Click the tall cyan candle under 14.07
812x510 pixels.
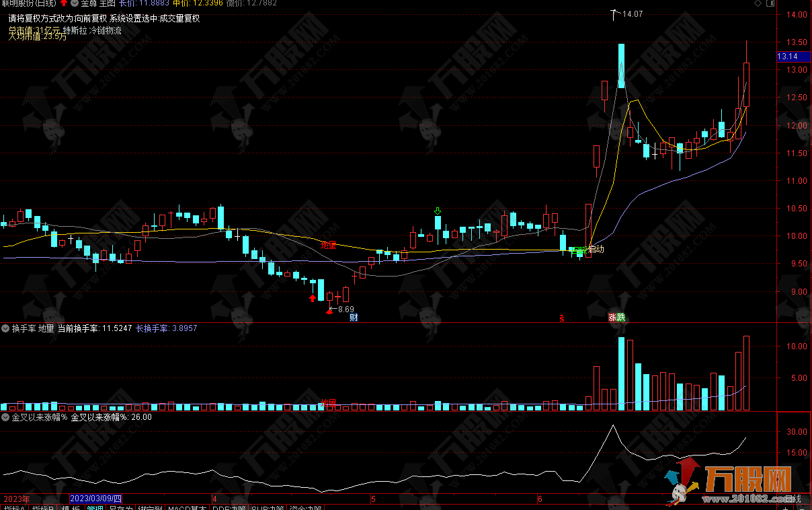coord(621,66)
